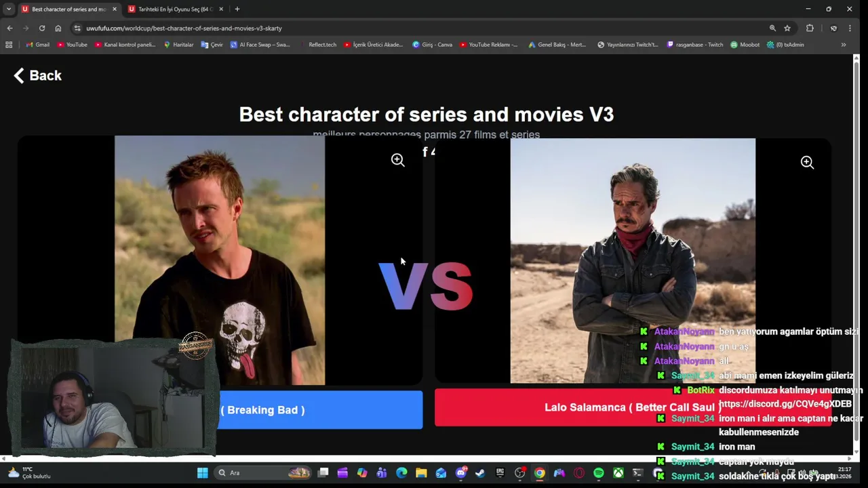The image size is (868, 488).
Task: Click the discord.gg/CQVe4gXDEB chat link
Action: coord(785,404)
